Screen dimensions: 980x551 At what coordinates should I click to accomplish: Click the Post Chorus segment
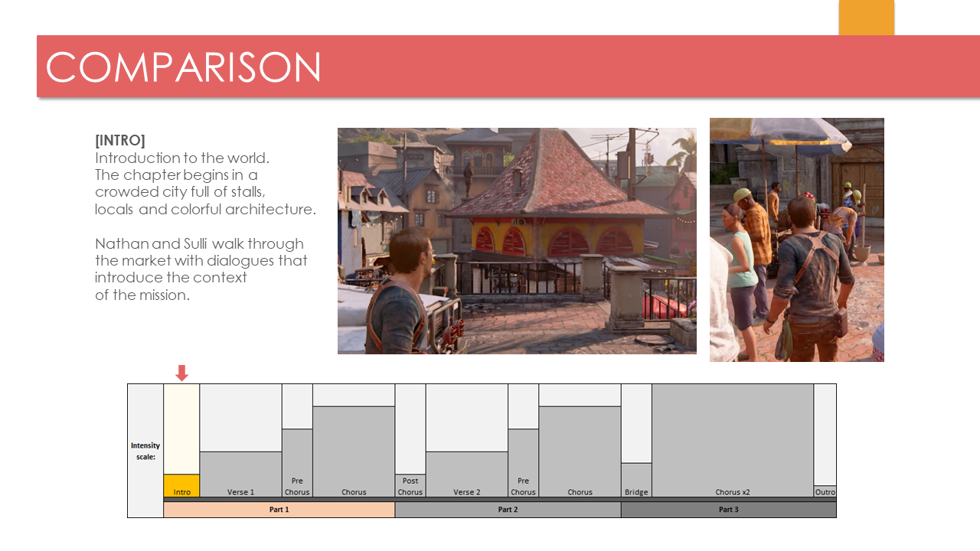click(x=410, y=486)
